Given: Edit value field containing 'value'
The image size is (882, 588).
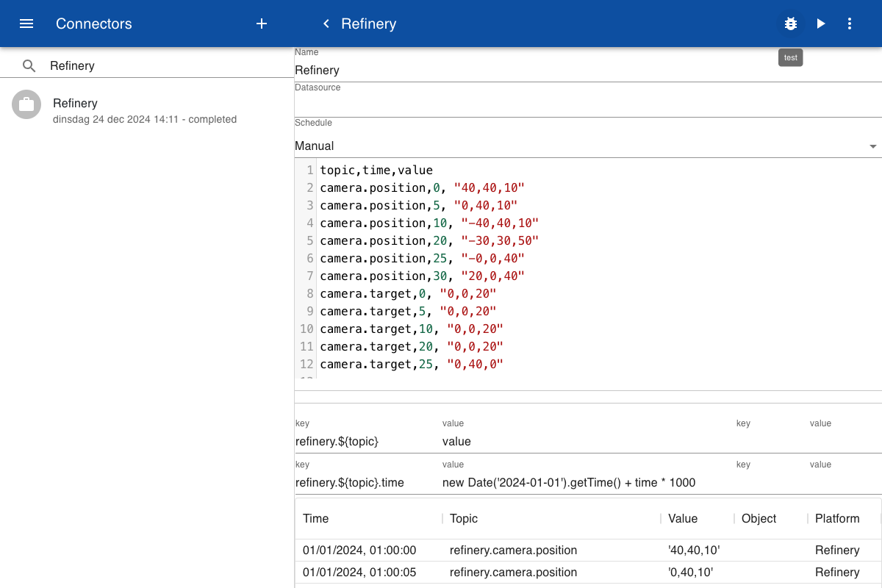Looking at the screenshot, I should tap(588, 442).
